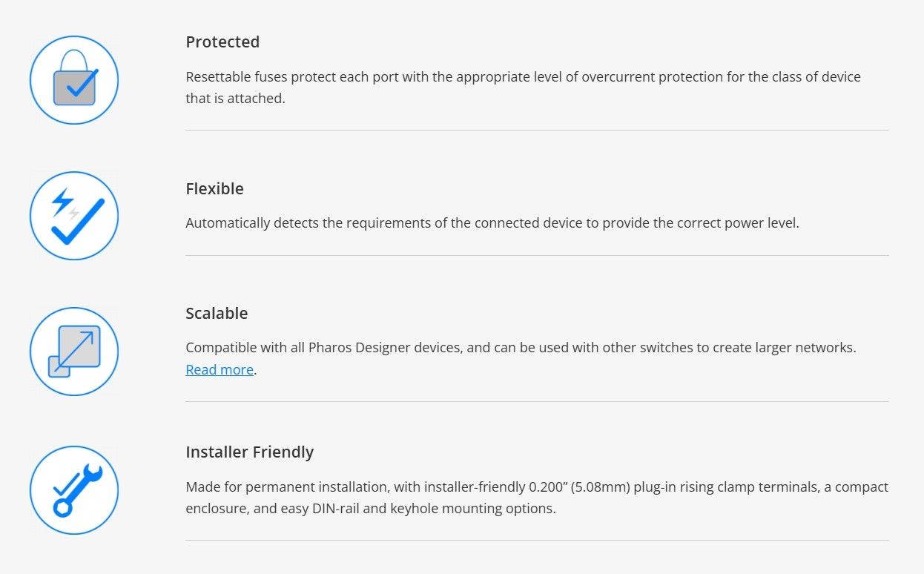Click the padlock Protected icon

(74, 80)
